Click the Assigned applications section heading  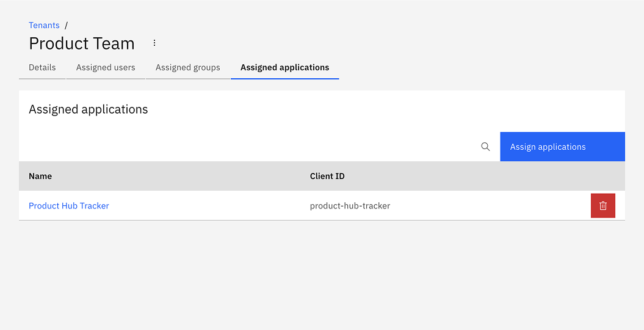[x=89, y=109]
